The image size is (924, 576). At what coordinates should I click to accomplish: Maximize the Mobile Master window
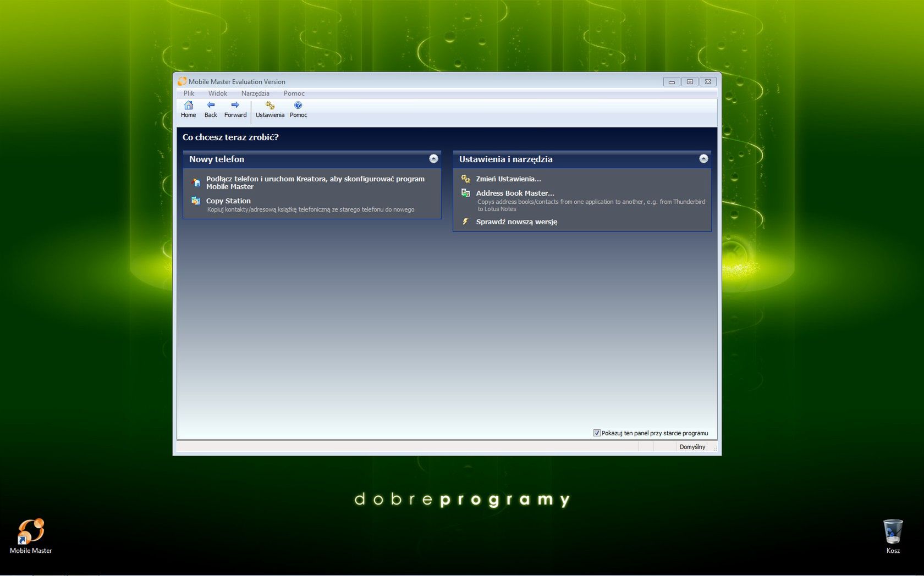coord(690,81)
